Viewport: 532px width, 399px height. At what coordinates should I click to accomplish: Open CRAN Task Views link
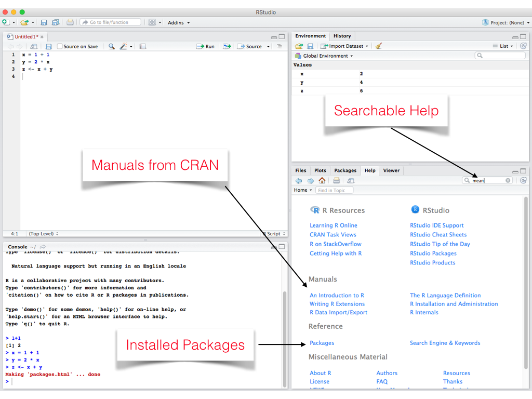pos(333,235)
